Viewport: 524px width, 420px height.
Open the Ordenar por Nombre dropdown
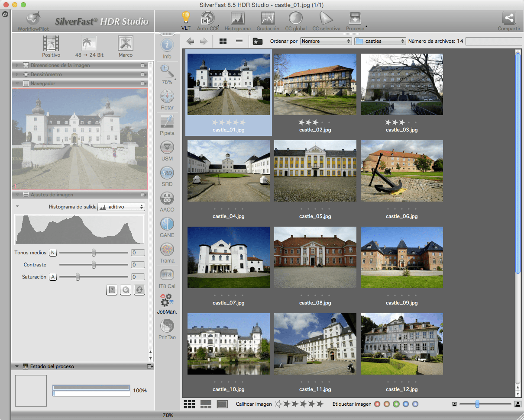[326, 41]
